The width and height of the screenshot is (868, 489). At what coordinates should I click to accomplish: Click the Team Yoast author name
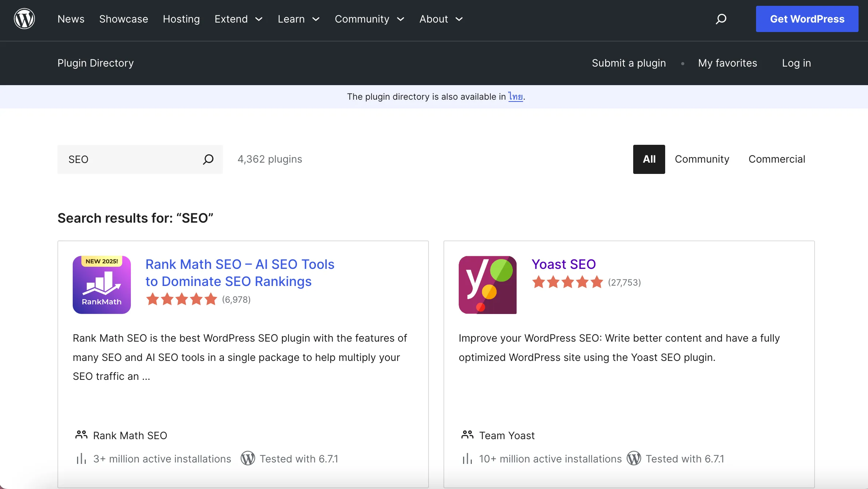(507, 436)
